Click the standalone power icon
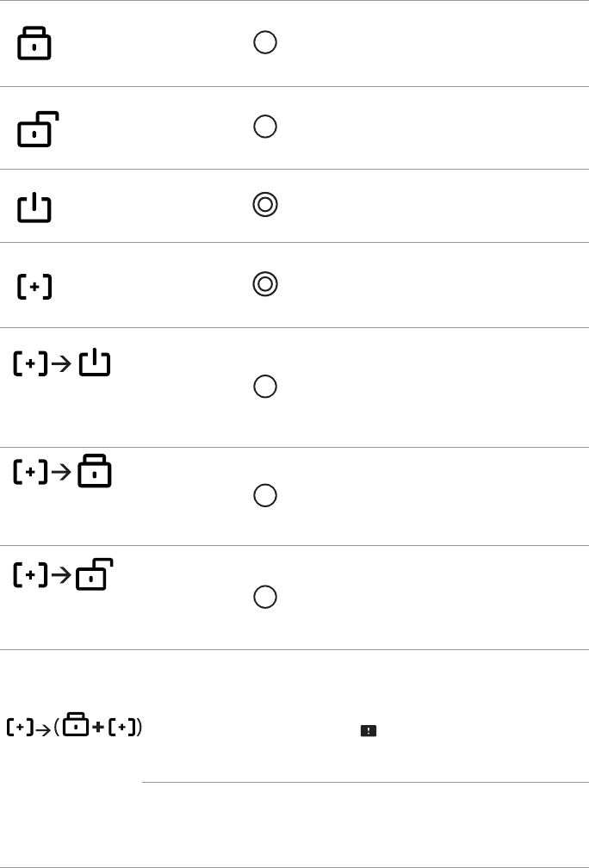The width and height of the screenshot is (589, 868). coord(34,208)
